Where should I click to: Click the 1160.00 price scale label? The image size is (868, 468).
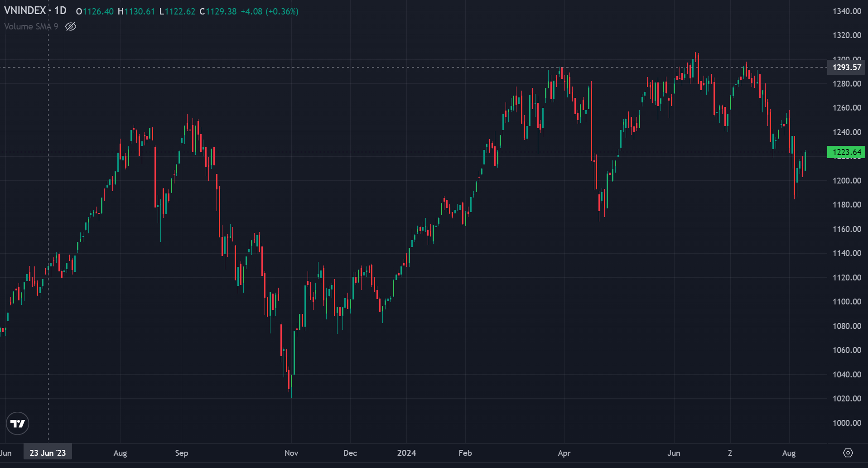tap(847, 229)
